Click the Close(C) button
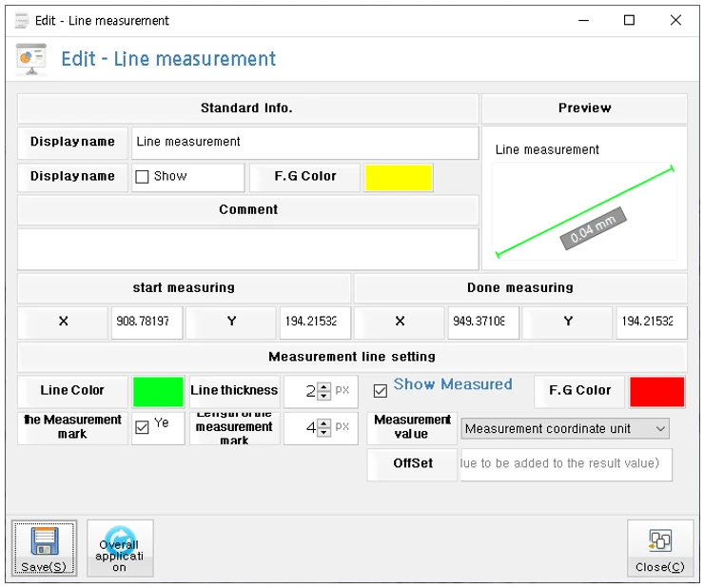The height and width of the screenshot is (588, 704). (x=659, y=548)
